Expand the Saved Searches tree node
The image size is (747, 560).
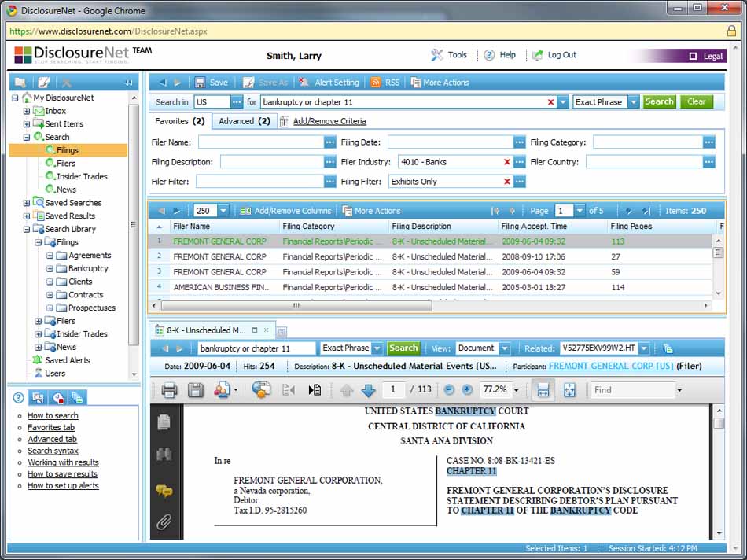(x=27, y=203)
